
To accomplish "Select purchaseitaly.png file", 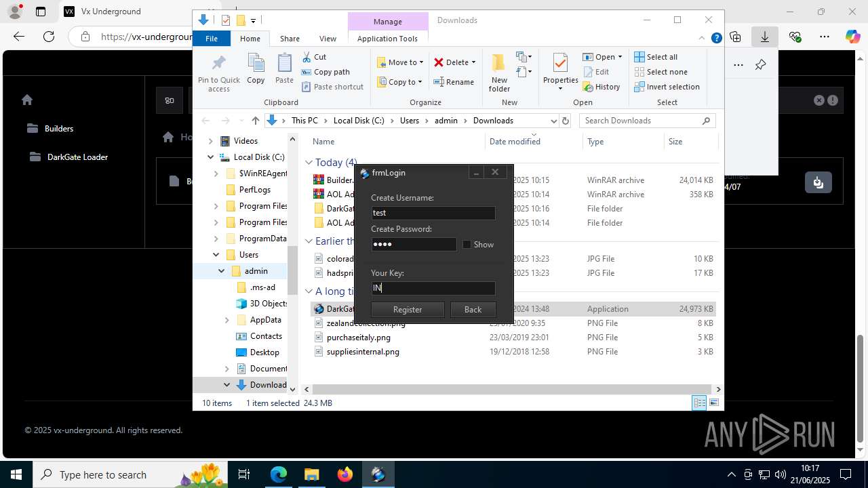I will (x=358, y=338).
